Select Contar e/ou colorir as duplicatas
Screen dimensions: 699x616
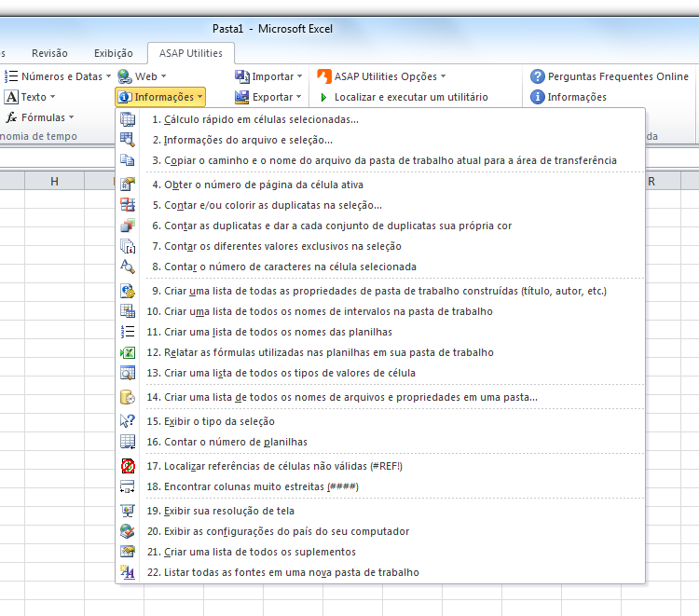[x=380, y=205]
